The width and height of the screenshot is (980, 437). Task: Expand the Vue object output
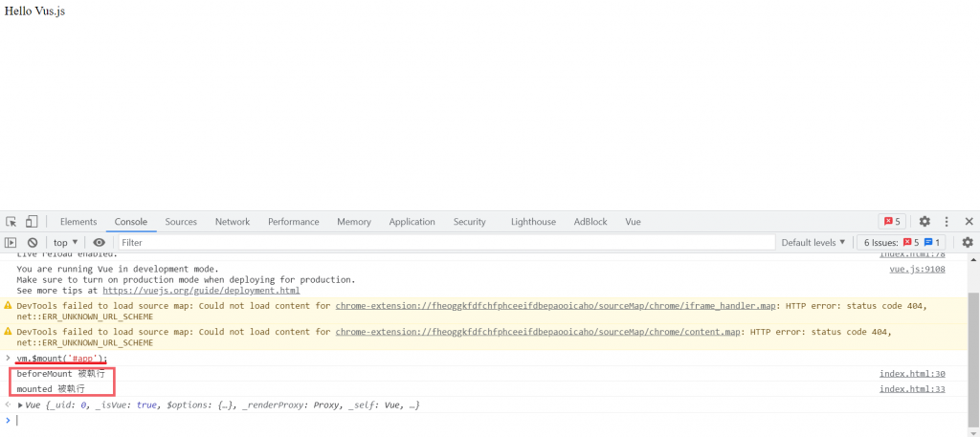click(21, 405)
